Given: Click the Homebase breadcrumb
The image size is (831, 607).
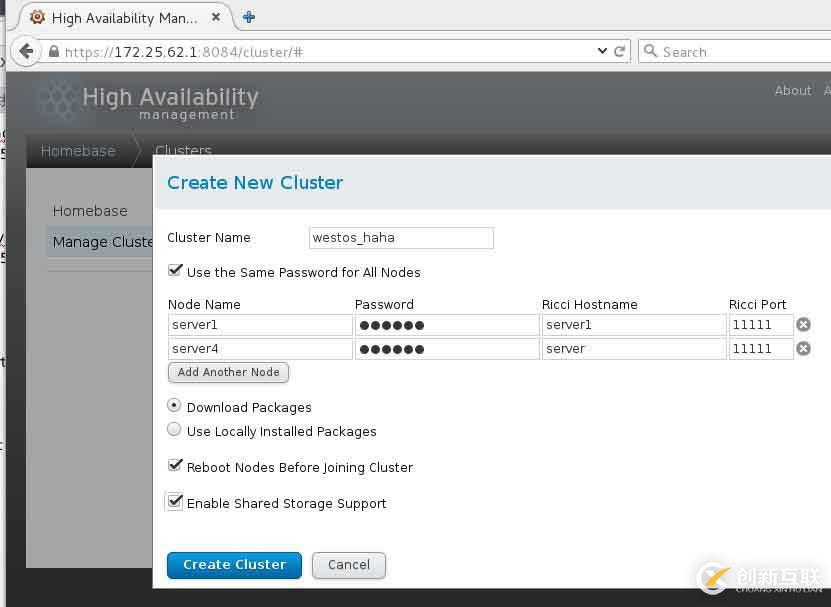Looking at the screenshot, I should (x=78, y=151).
